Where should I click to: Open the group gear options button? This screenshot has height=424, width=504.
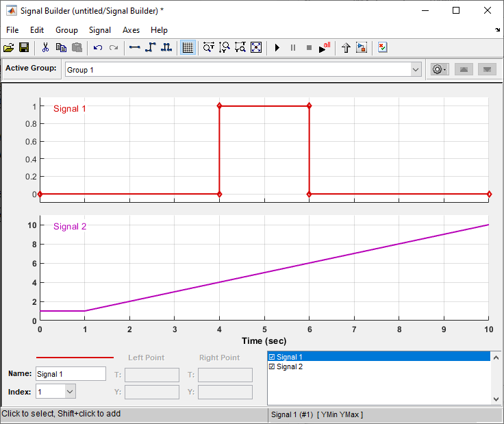(x=440, y=69)
